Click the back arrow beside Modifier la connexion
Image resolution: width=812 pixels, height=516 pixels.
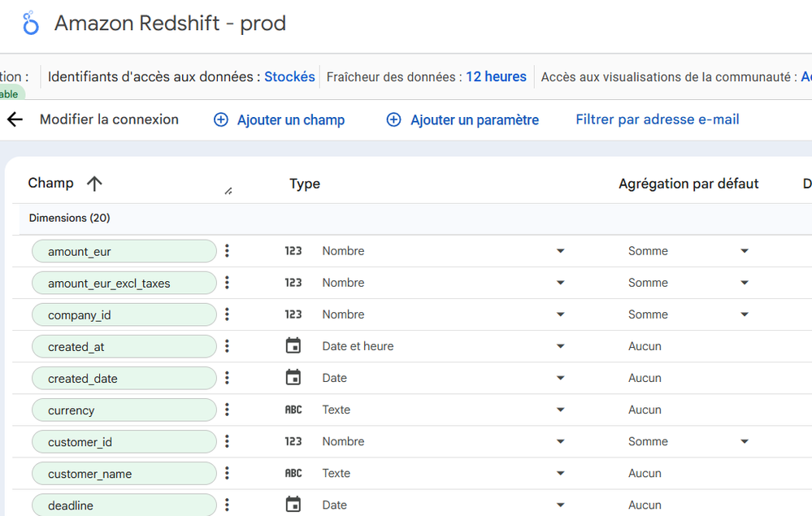[x=15, y=120]
